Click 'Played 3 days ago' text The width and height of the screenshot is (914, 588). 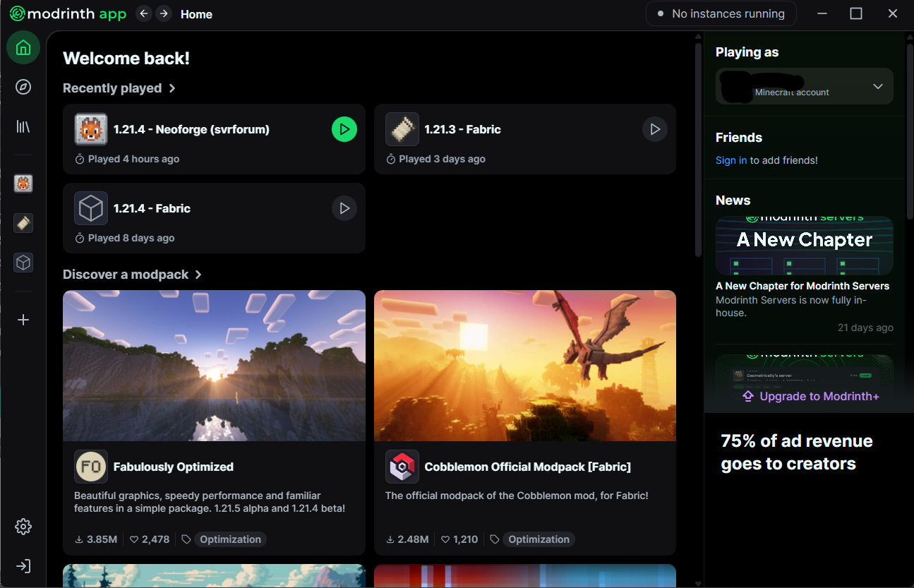(442, 159)
